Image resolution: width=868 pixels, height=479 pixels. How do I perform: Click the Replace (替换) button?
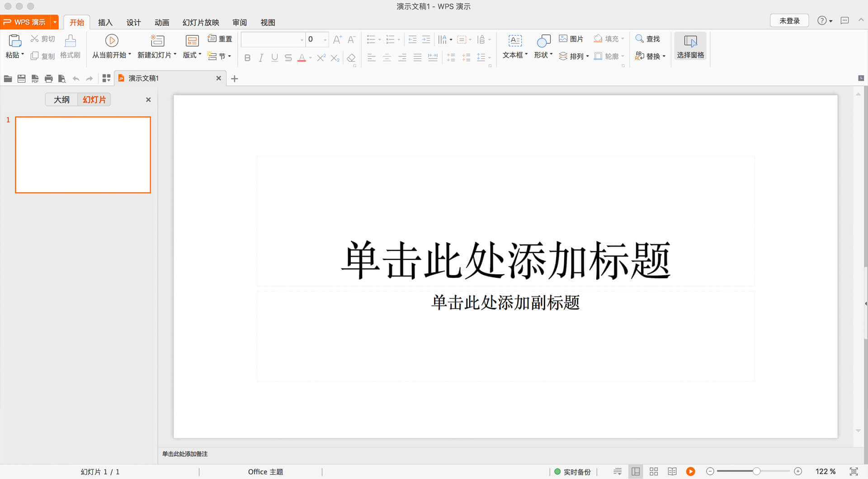[650, 56]
